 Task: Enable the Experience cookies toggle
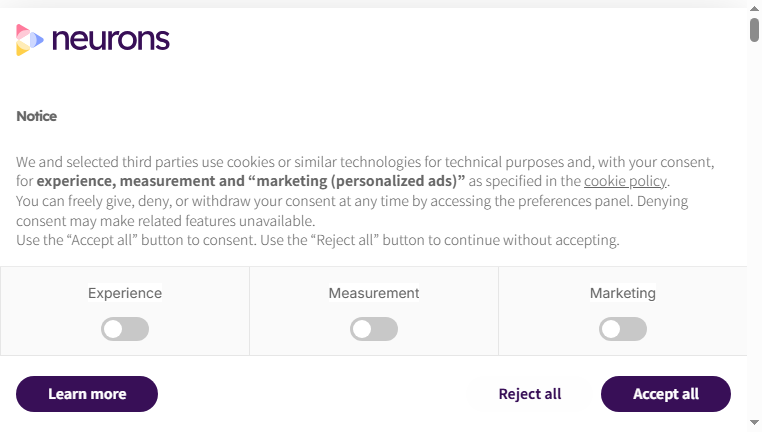coord(125,329)
